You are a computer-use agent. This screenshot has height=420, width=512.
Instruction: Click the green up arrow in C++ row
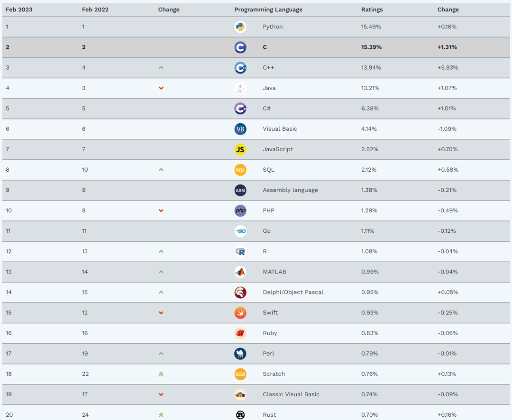point(161,68)
